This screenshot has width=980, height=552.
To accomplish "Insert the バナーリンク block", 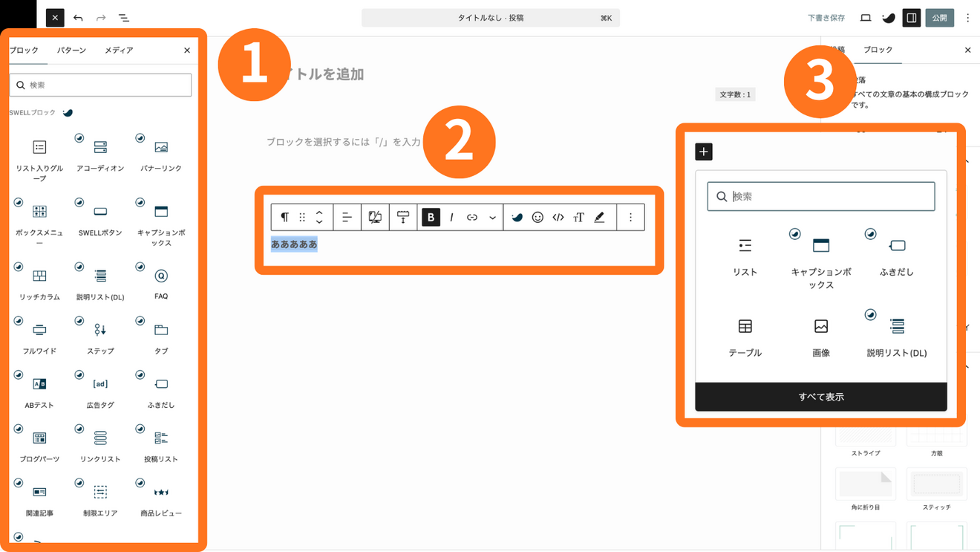I will (161, 154).
